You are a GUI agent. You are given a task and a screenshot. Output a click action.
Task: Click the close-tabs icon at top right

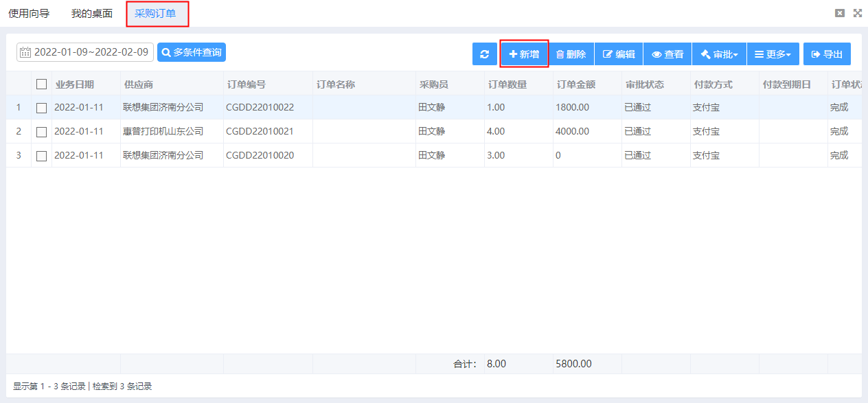click(839, 13)
